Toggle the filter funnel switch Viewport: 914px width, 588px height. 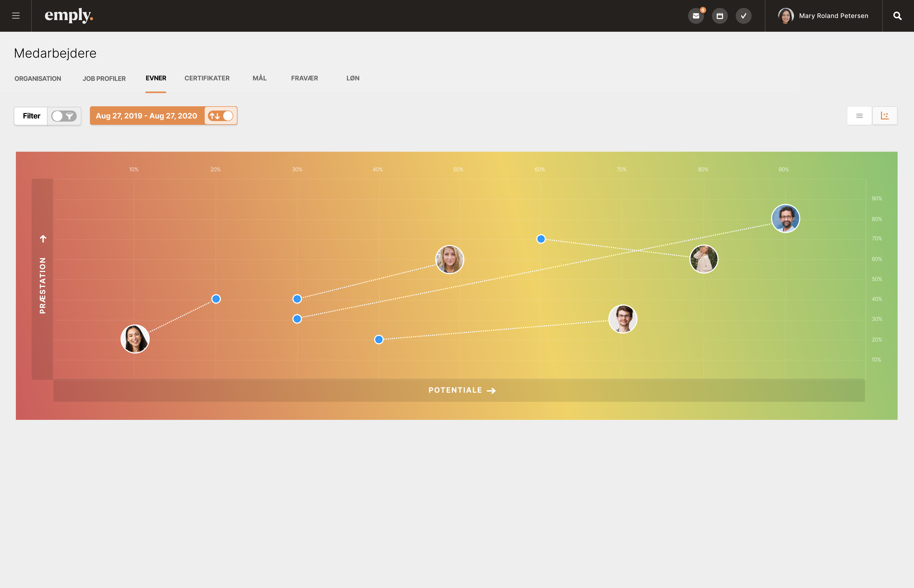[x=64, y=116]
